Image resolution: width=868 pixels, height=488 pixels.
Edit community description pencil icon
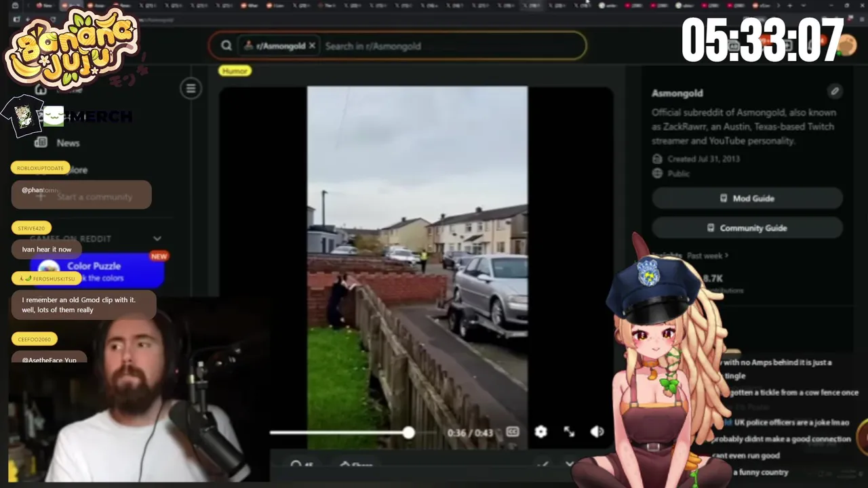(835, 91)
